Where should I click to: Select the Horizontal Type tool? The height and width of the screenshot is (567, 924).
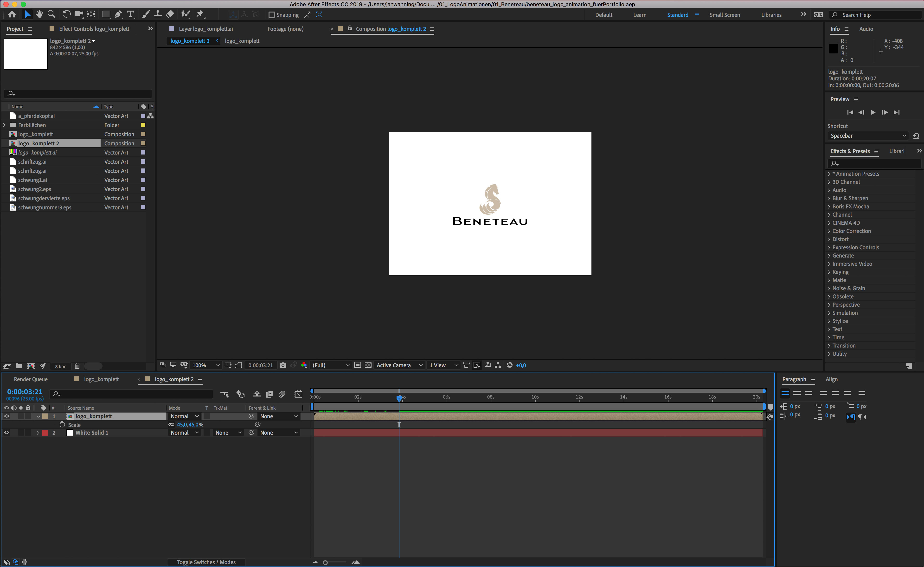click(x=130, y=15)
